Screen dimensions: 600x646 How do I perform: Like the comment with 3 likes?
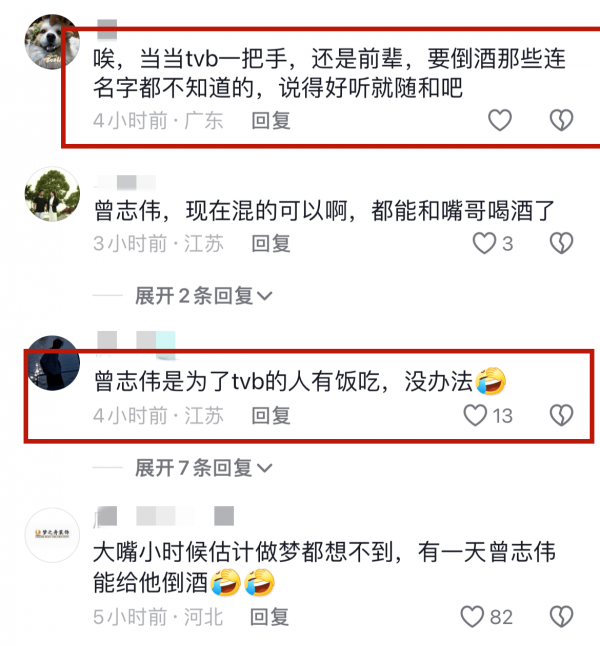(484, 243)
